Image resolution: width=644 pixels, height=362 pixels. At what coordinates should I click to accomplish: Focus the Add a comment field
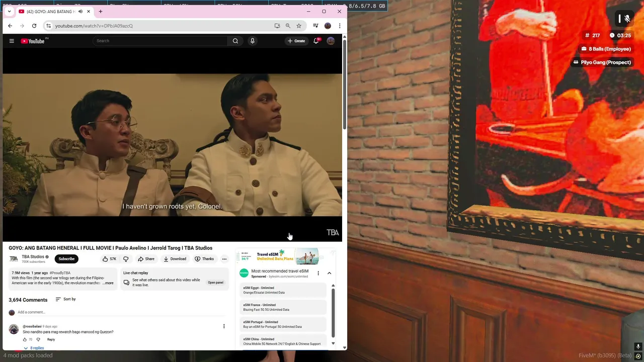[x=121, y=312]
